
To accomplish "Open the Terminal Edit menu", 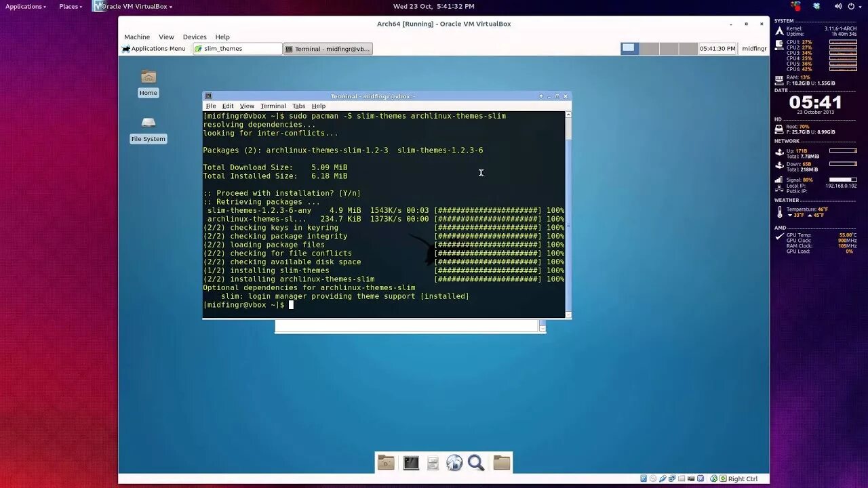I will 228,106.
